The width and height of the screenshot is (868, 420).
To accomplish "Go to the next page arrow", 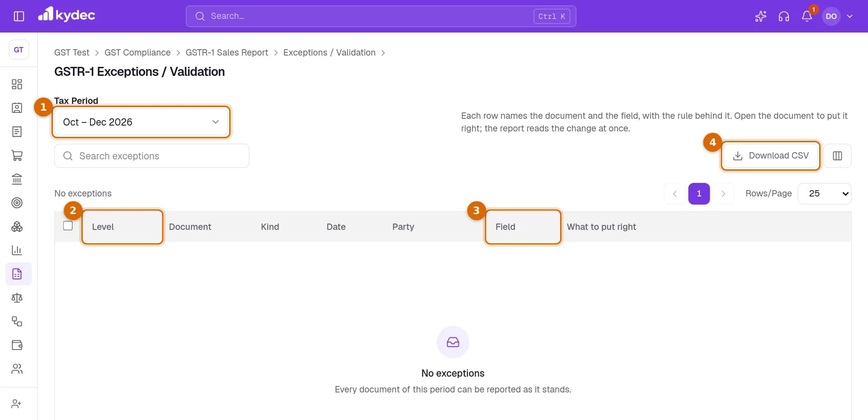I will click(x=723, y=194).
